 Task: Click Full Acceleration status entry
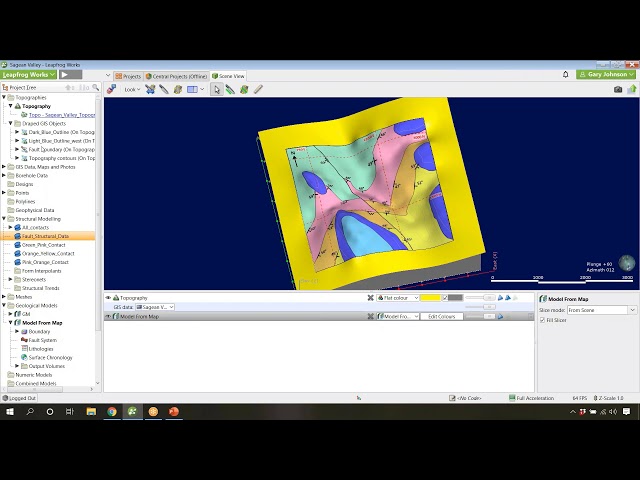531,398
